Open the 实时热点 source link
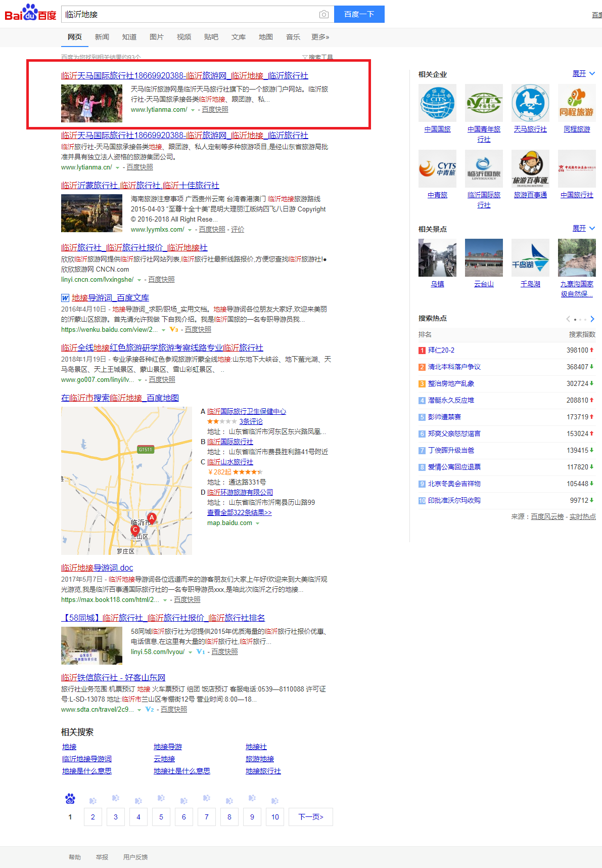The image size is (602, 868). pyautogui.click(x=582, y=516)
